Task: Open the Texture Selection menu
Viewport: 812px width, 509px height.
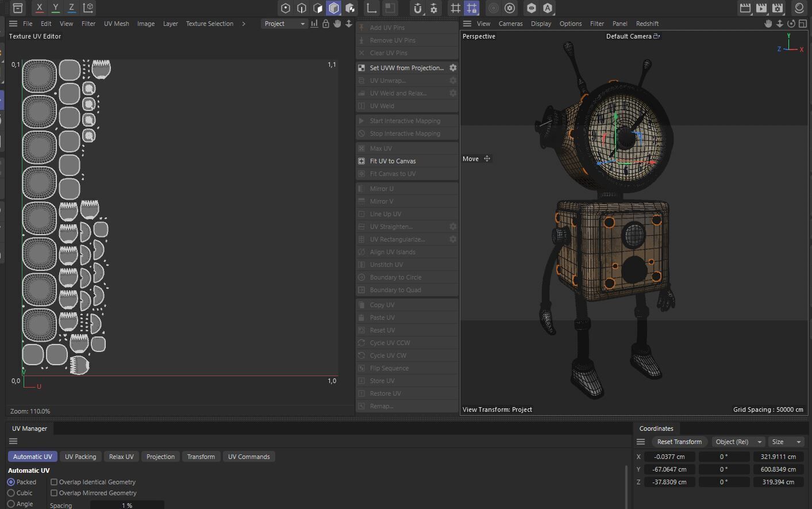Action: click(210, 24)
